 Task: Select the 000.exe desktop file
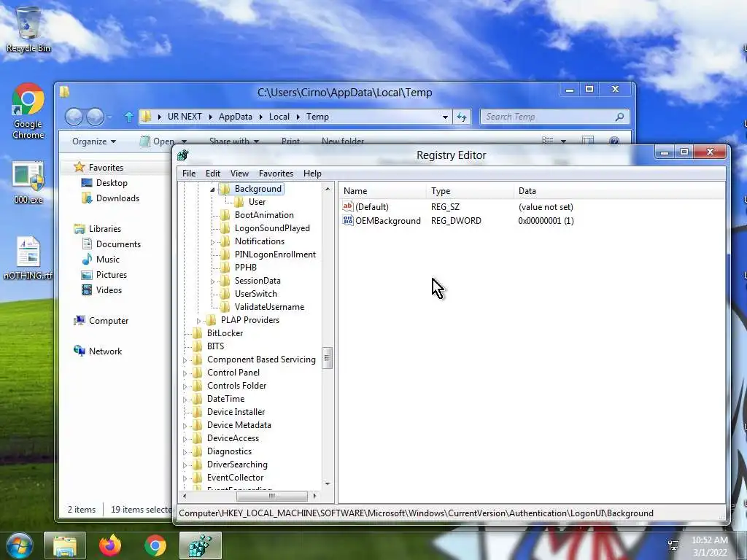tap(28, 182)
